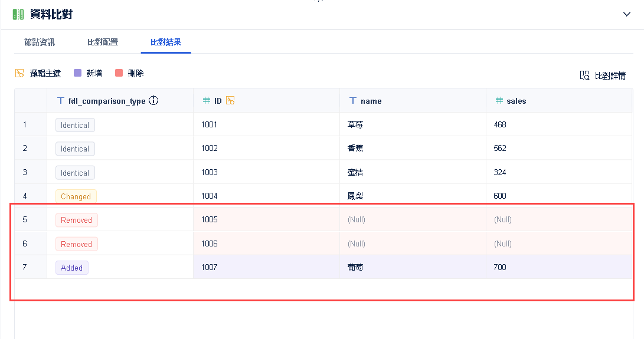Click the text type icon for name
This screenshot has width=644, height=339.
tap(353, 101)
